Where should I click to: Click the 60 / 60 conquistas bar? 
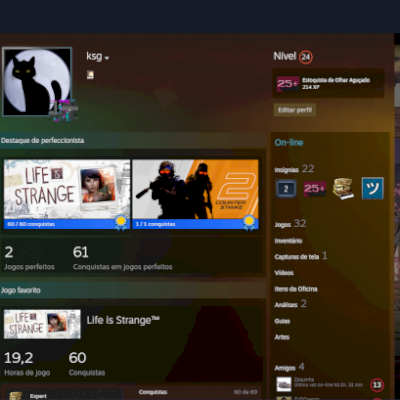67,224
